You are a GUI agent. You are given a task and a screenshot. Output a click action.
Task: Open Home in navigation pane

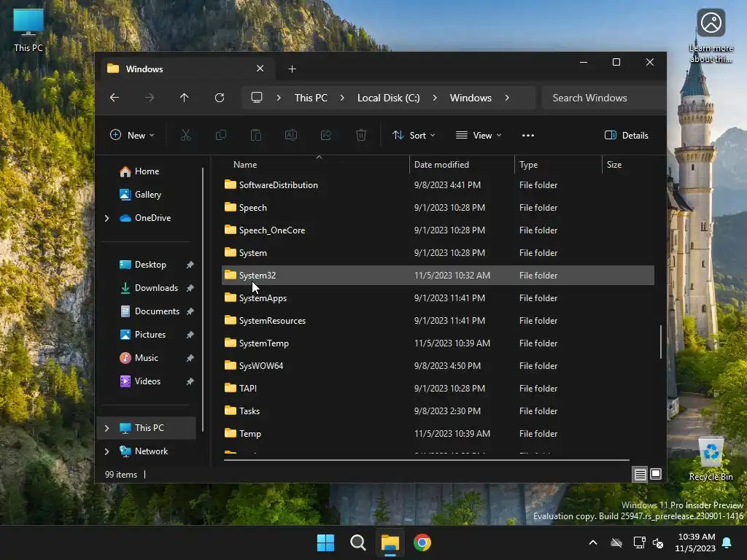147,171
